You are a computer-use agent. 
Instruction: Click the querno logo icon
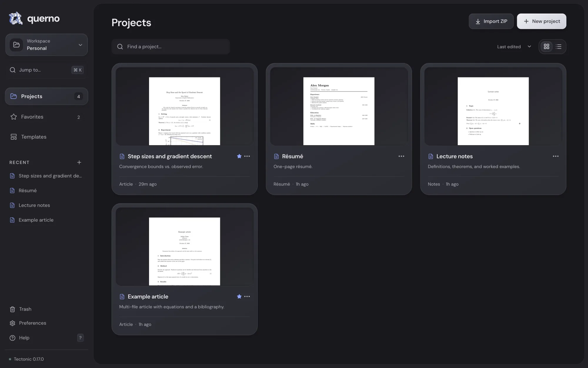tap(16, 18)
